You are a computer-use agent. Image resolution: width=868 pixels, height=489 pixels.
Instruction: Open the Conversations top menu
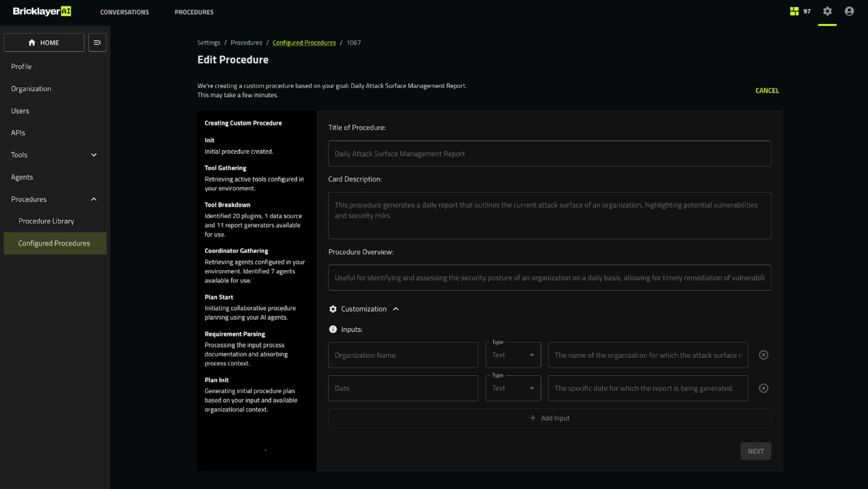click(125, 12)
